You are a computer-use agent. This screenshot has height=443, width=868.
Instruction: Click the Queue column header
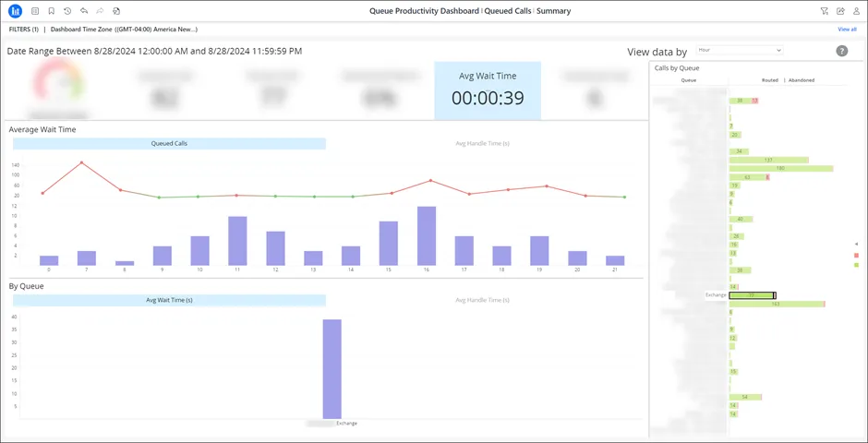click(x=689, y=80)
